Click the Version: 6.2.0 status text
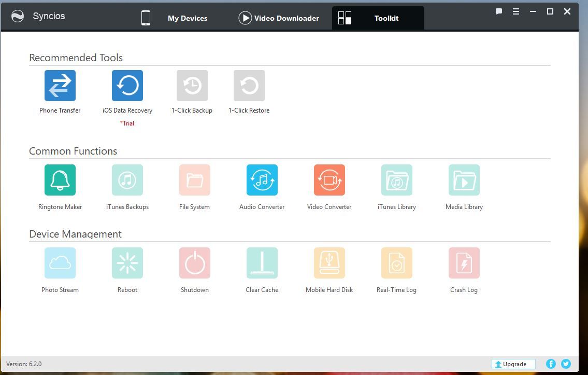 tap(24, 364)
